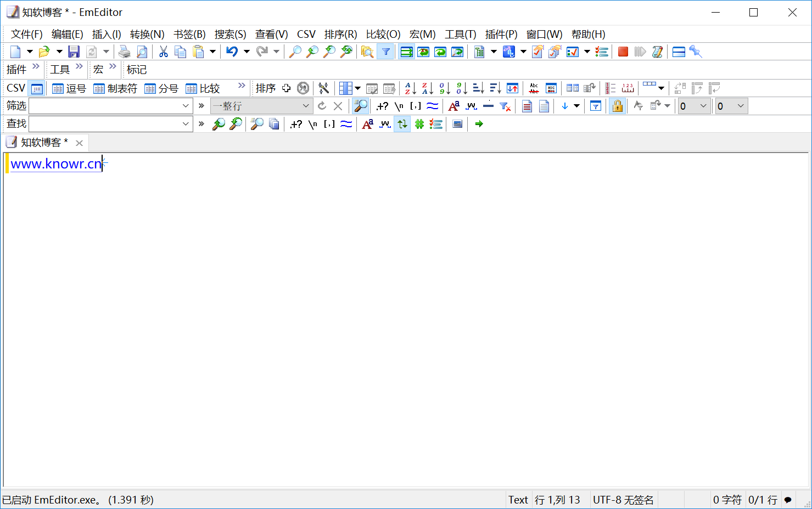Open print preview icon
This screenshot has width=812, height=509.
coord(142,52)
